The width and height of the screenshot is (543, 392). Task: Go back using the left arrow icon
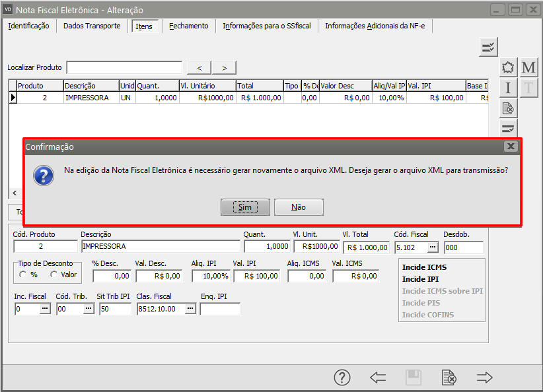[x=378, y=377]
